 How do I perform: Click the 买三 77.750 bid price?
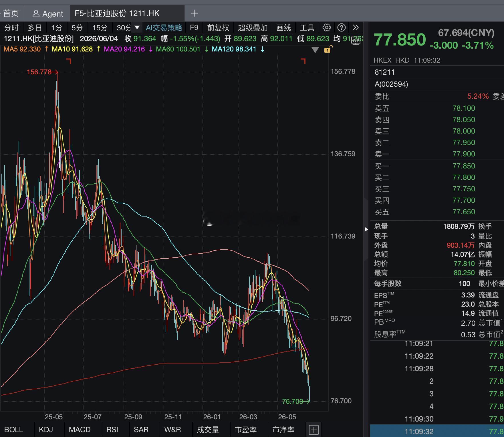(464, 189)
